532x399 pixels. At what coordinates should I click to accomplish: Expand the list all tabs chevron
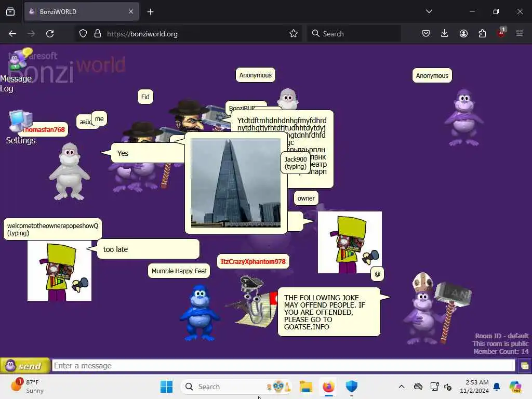pyautogui.click(x=429, y=11)
